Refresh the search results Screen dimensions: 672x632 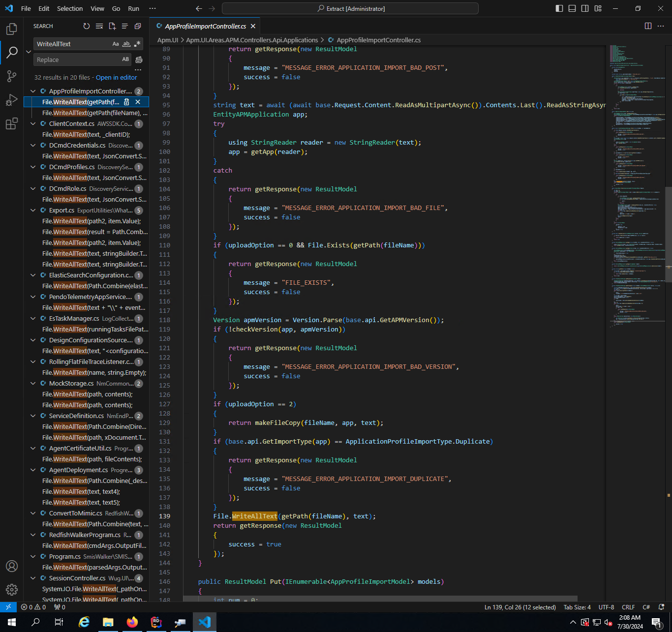(87, 26)
